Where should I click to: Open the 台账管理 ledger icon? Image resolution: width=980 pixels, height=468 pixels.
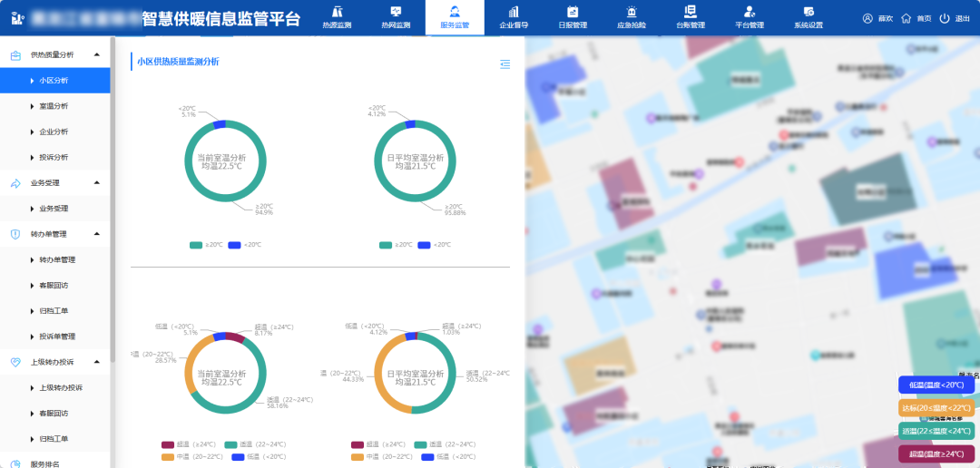(x=690, y=12)
